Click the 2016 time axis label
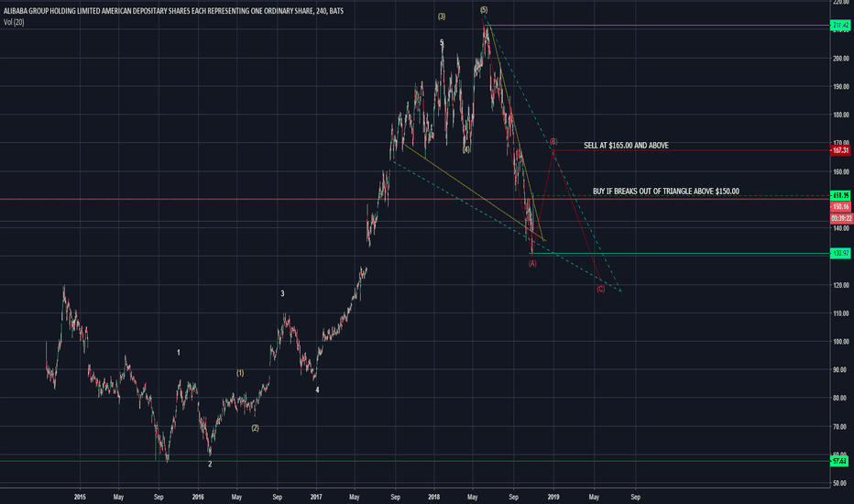This screenshot has height=504, width=854. [198, 497]
